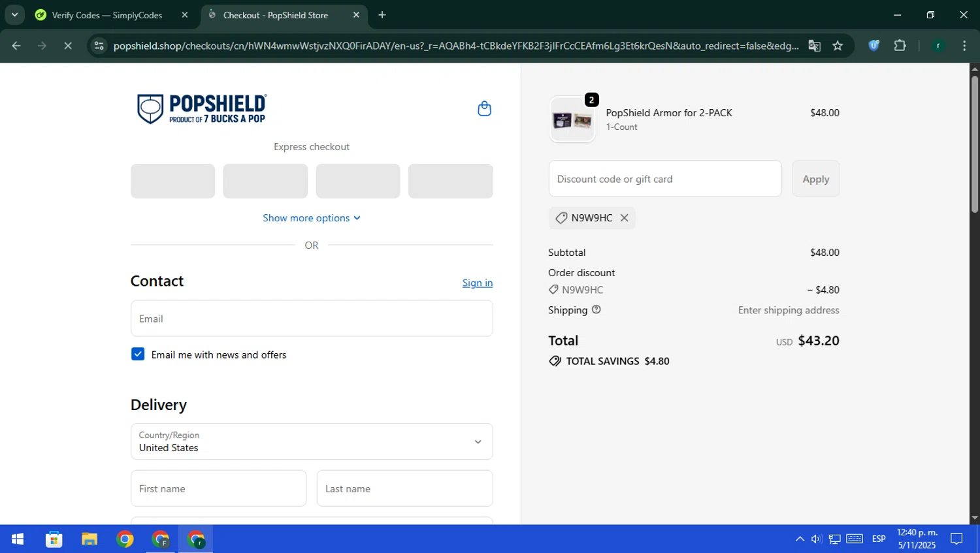980x553 pixels.
Task: Show hidden system tray icons
Action: click(x=800, y=539)
